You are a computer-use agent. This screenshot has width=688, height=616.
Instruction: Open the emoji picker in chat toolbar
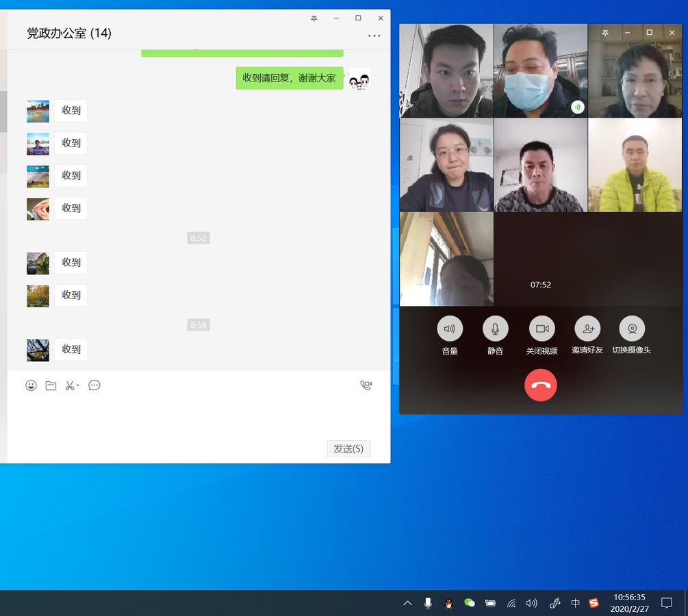pyautogui.click(x=31, y=385)
